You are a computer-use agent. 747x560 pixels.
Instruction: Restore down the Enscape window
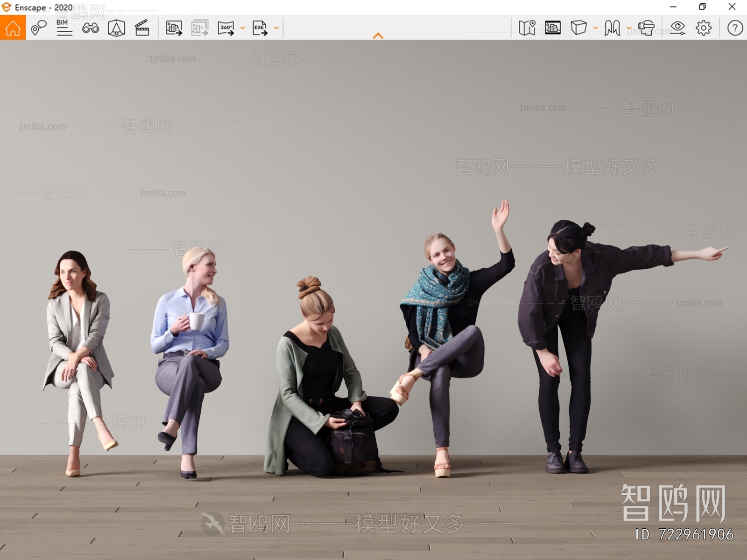[702, 7]
